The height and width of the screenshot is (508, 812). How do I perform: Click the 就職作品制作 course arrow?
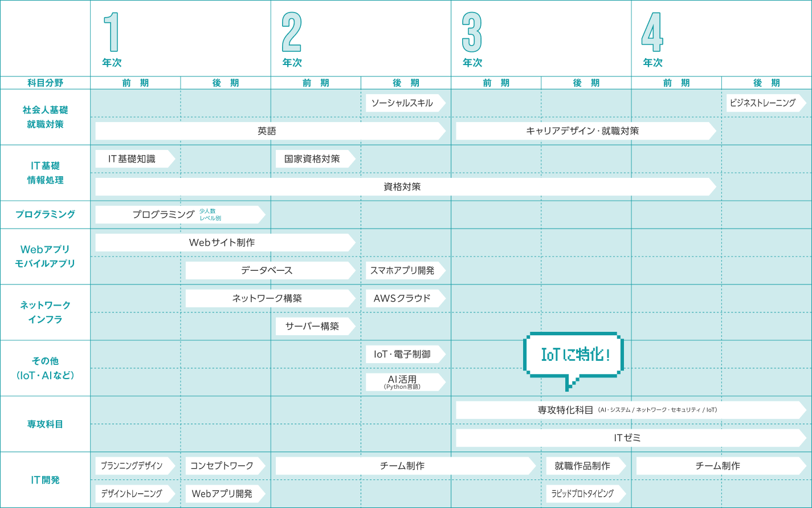click(x=583, y=466)
